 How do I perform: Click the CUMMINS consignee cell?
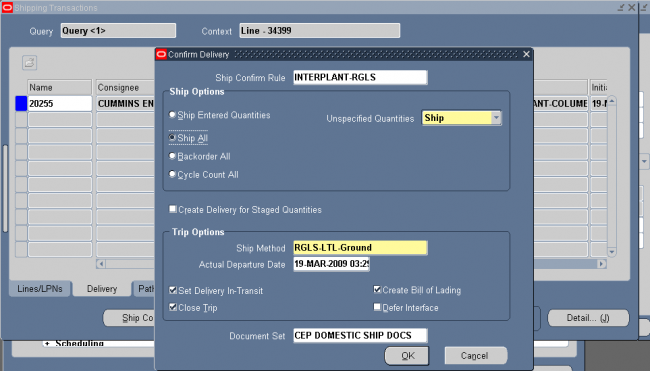point(126,104)
